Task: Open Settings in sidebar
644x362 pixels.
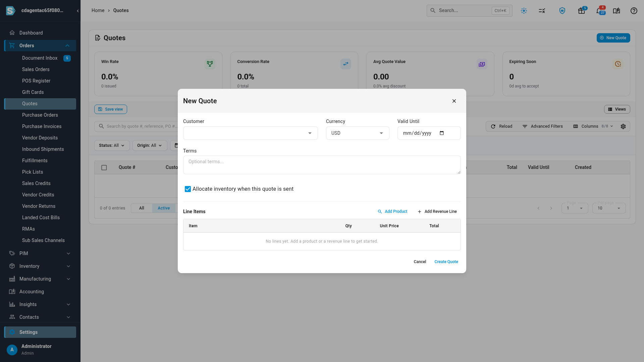Action: click(40, 332)
